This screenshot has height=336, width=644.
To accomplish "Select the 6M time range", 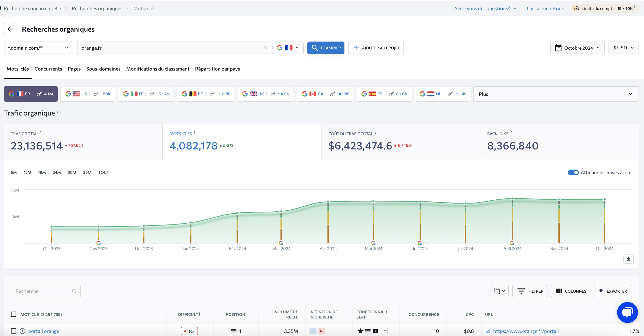I will [14, 172].
